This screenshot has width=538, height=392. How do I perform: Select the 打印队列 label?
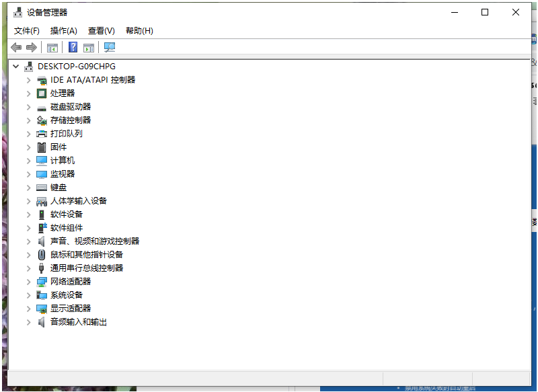67,134
